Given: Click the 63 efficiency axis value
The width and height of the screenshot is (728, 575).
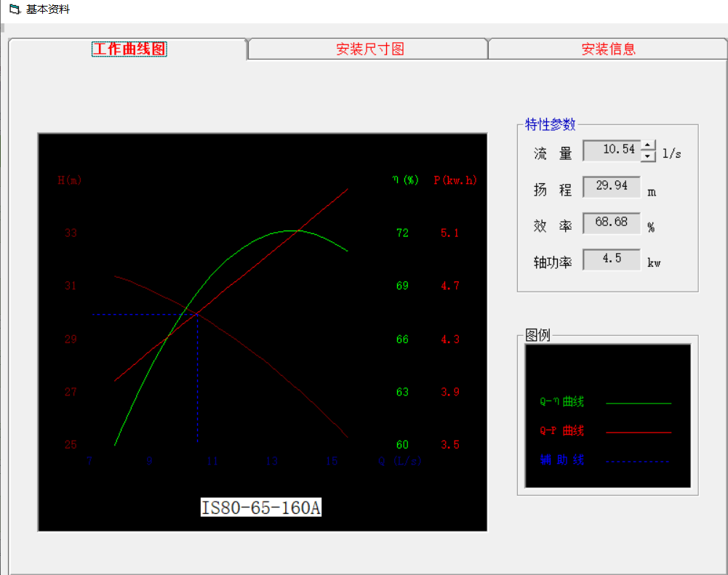Looking at the screenshot, I should click(402, 392).
